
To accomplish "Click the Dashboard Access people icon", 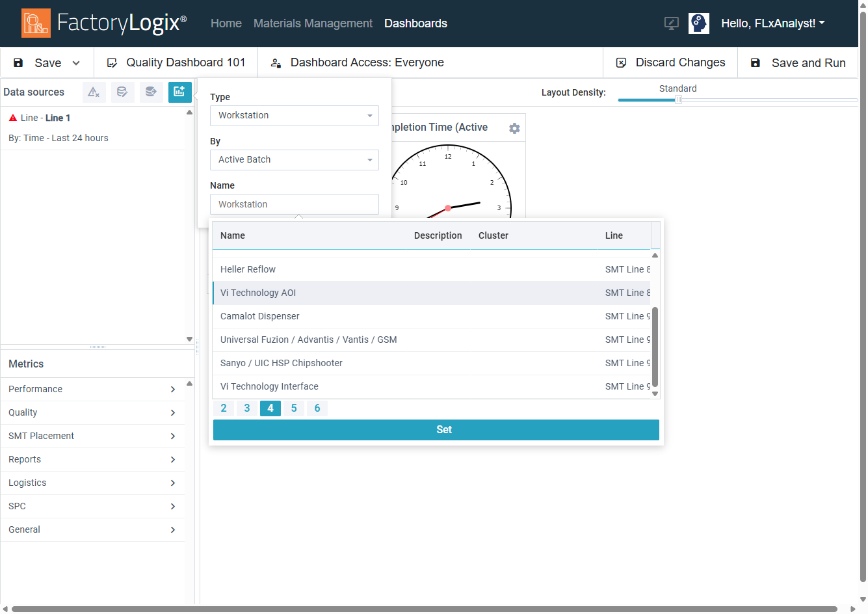I will 276,63.
